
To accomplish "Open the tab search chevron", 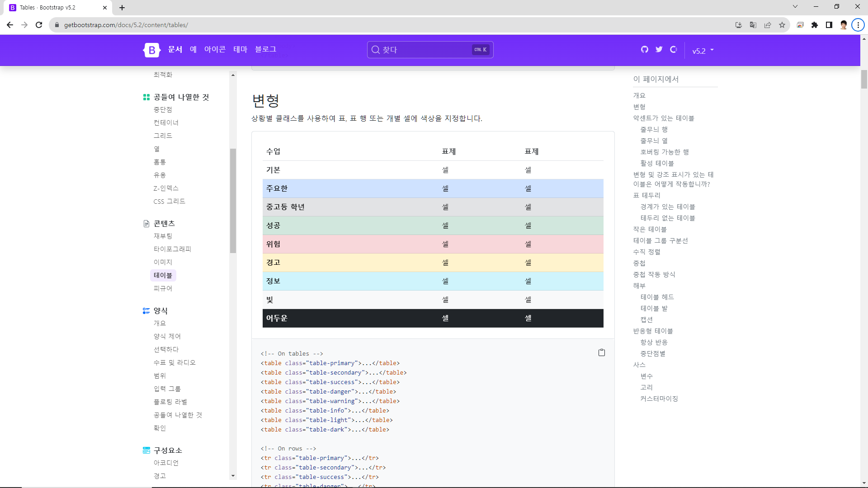I will [x=795, y=7].
